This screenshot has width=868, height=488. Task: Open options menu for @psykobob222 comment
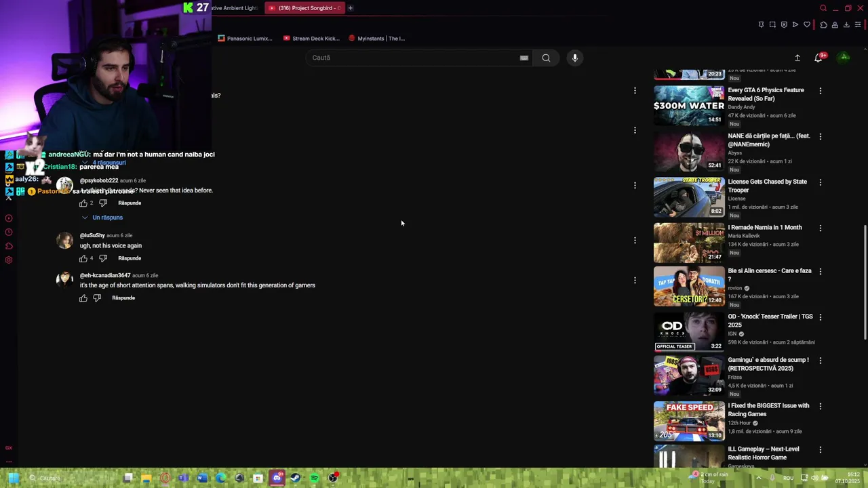tap(635, 185)
